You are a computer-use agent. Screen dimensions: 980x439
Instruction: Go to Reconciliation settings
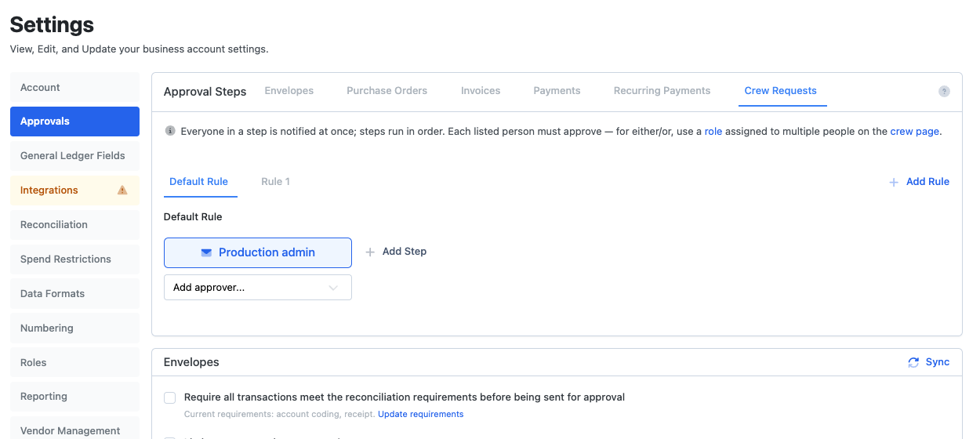(74, 225)
